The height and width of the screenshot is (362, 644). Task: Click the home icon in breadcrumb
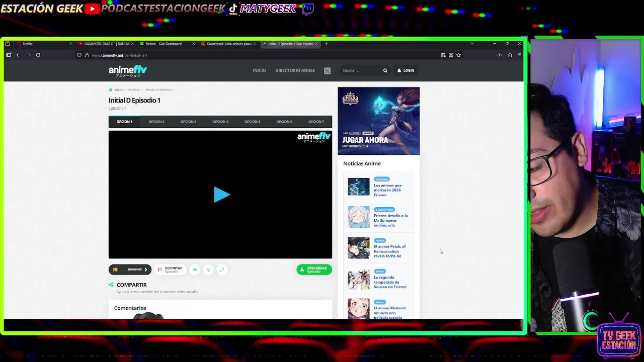coord(111,90)
